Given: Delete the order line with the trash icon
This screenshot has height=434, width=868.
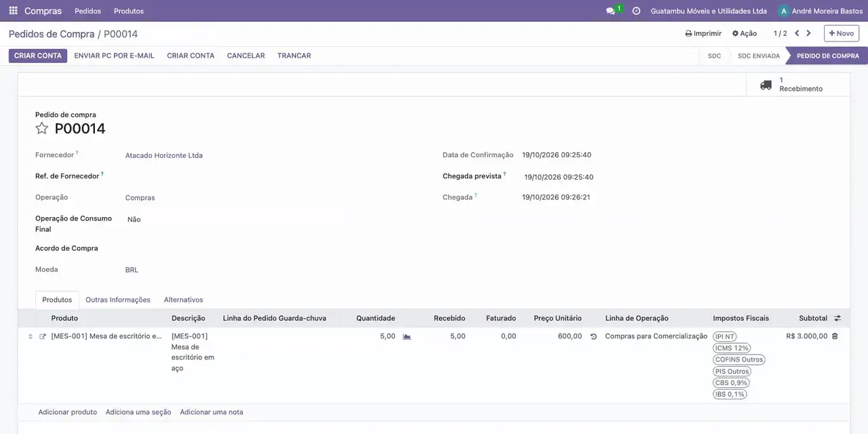Looking at the screenshot, I should coord(835,336).
